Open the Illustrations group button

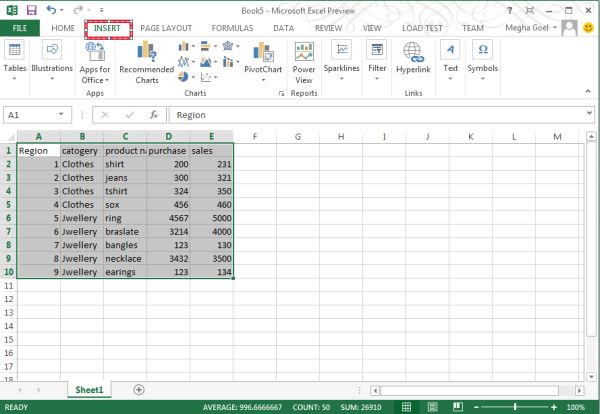pyautogui.click(x=52, y=60)
